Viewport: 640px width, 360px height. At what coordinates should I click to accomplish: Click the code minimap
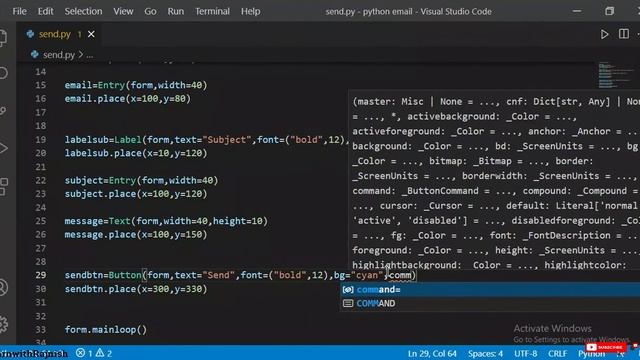click(616, 75)
